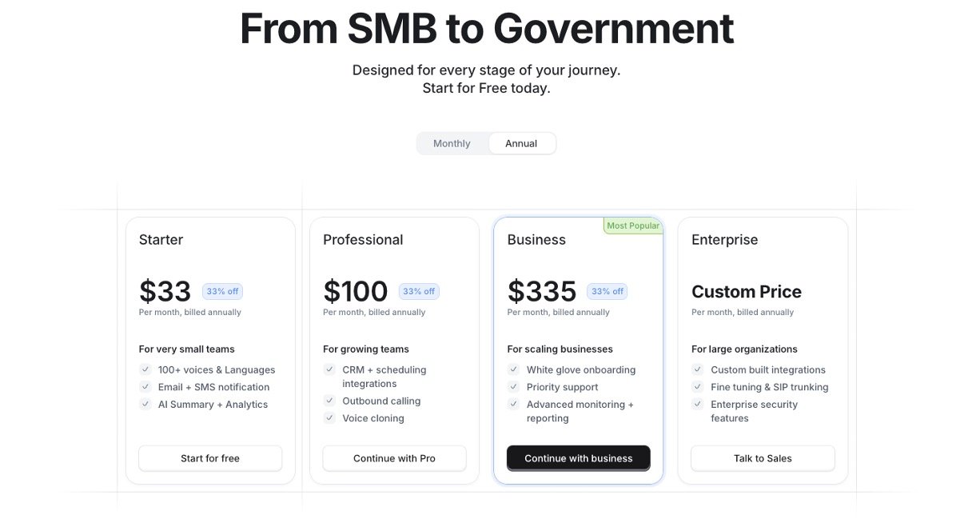Click checkmark icon next to White glove onboarding
Viewport: 980px width, 531px height.
point(514,369)
